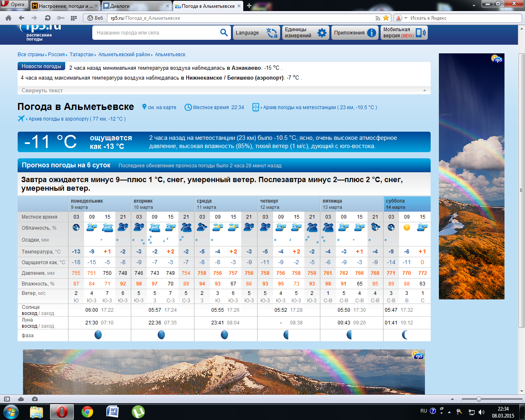Select the суббота 14 марта column header
Screen dimensions: 525x420
406,204
